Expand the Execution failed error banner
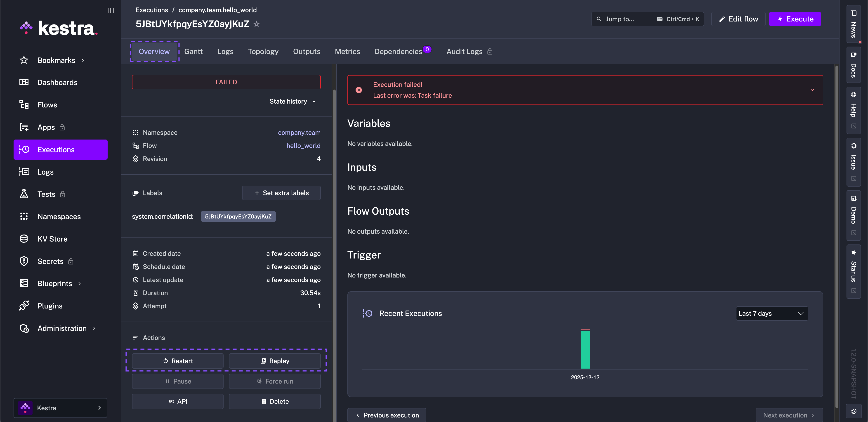868x422 pixels. [x=812, y=90]
